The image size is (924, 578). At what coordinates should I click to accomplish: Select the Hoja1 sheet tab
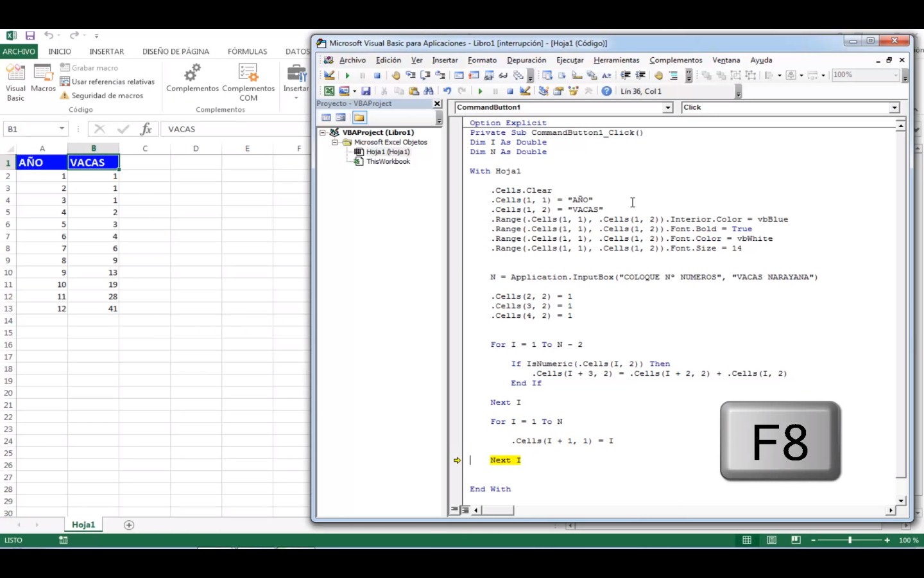(x=83, y=525)
